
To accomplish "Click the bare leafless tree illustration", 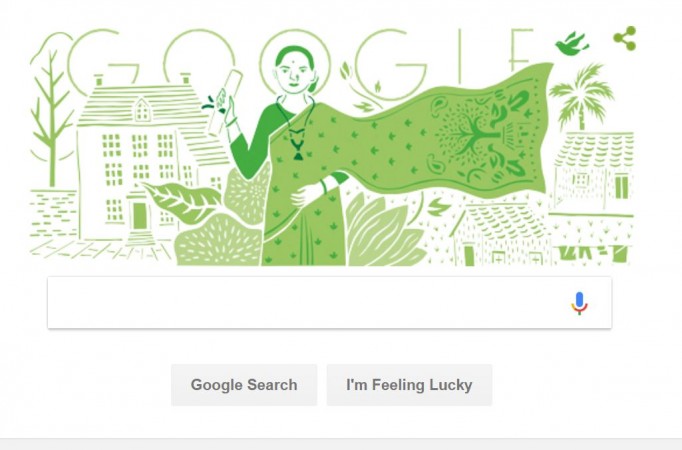I will [50, 117].
